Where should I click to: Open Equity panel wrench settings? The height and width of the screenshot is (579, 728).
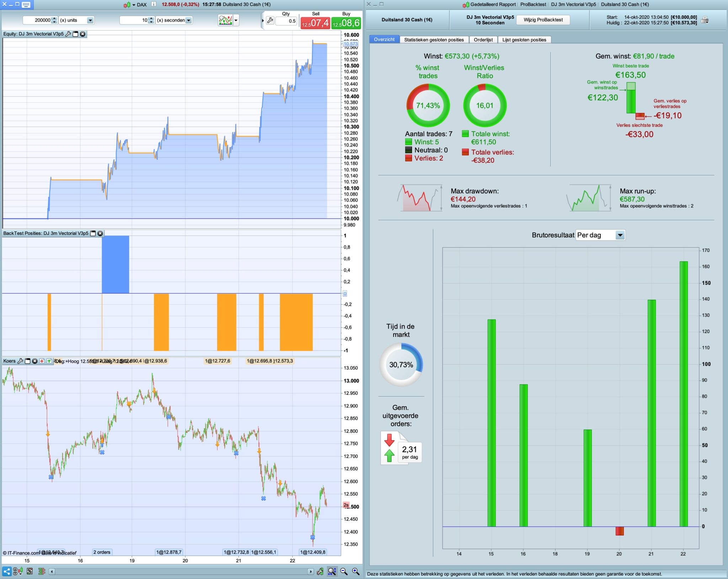point(68,34)
